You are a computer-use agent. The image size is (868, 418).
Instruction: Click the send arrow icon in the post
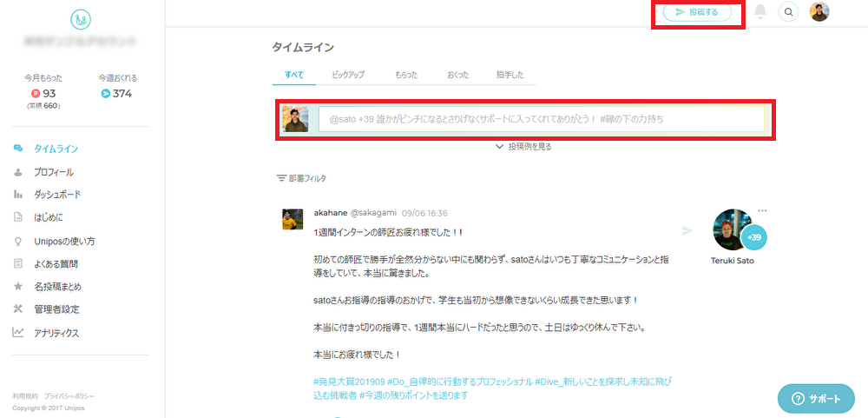687,230
